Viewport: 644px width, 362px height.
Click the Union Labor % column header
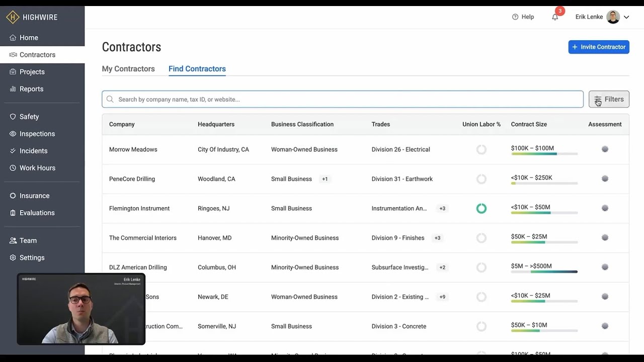[x=481, y=124]
